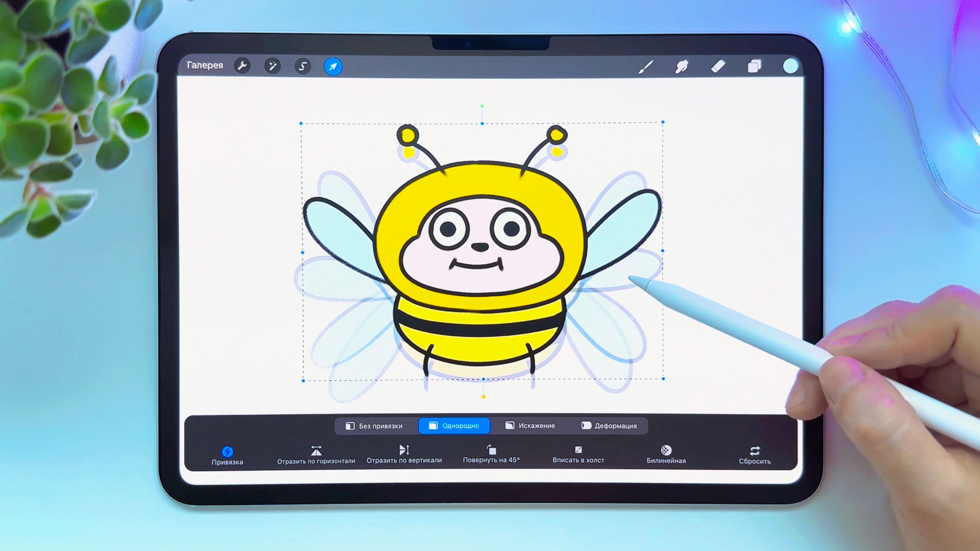
Task: Open Билинейная interpolation options
Action: pyautogui.click(x=666, y=455)
